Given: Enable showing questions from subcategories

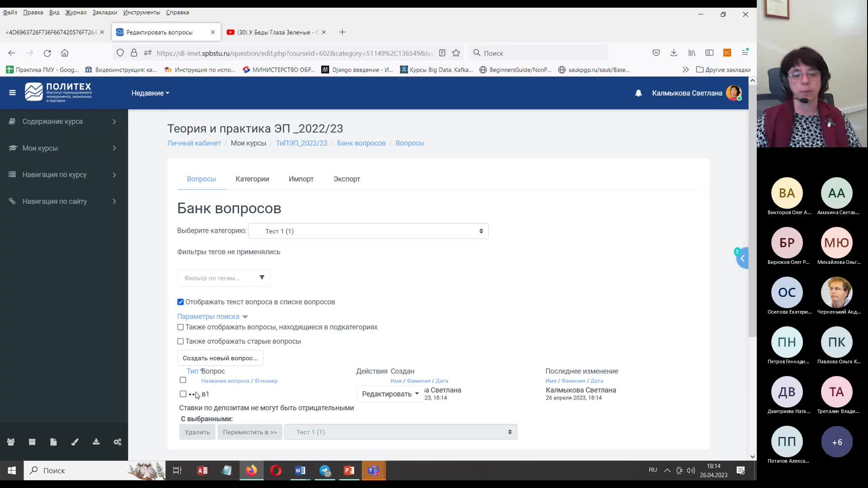Looking at the screenshot, I should [x=180, y=327].
